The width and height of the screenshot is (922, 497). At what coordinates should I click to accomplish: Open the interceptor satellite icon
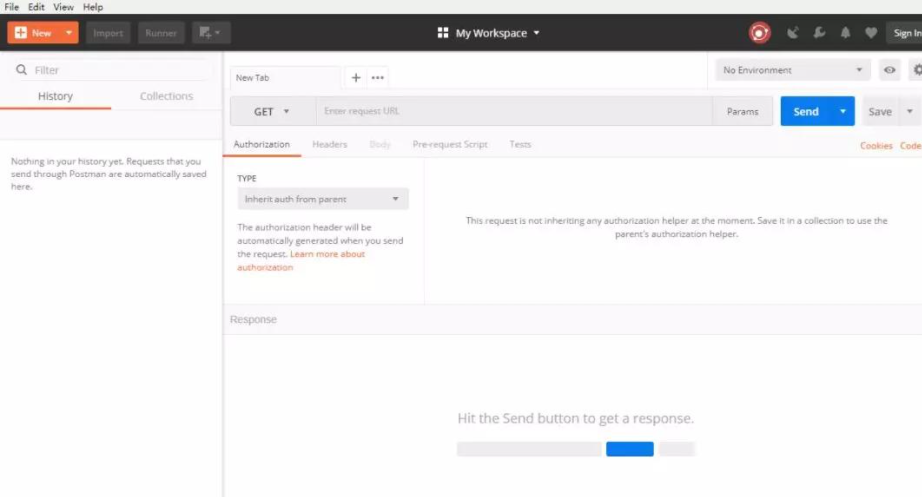pos(793,33)
